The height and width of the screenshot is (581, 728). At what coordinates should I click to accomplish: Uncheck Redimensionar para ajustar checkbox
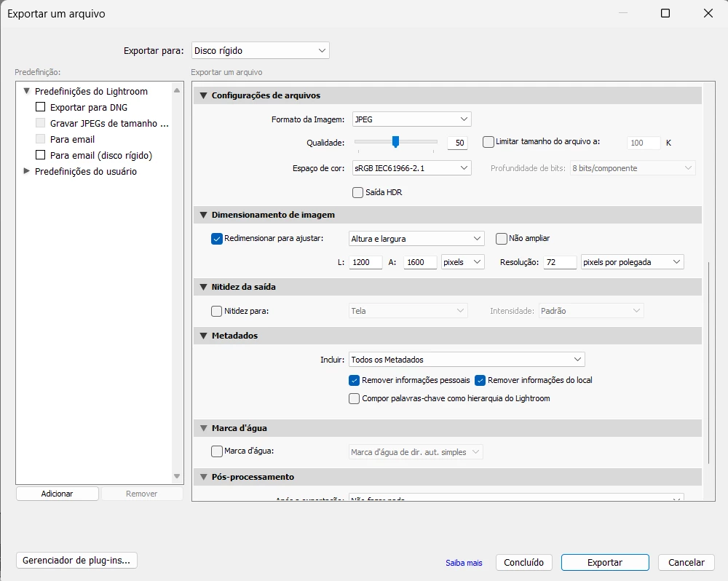tap(216, 239)
